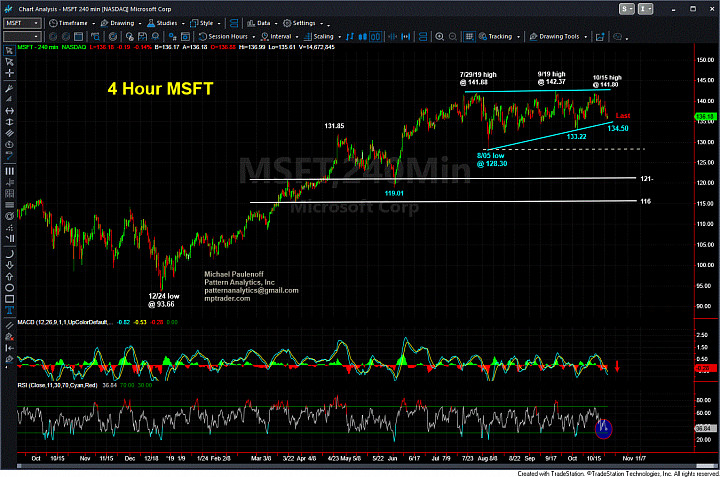Select the ellipse drawing tool

(9, 288)
